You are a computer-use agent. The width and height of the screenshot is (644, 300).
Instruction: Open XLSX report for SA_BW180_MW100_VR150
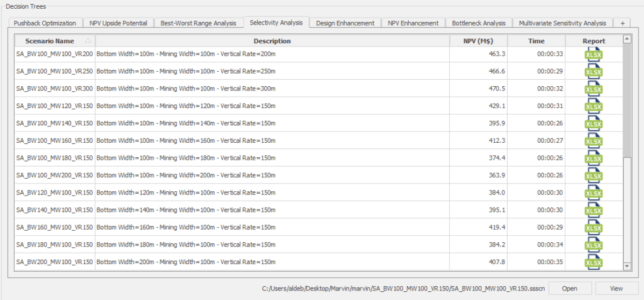tap(593, 245)
